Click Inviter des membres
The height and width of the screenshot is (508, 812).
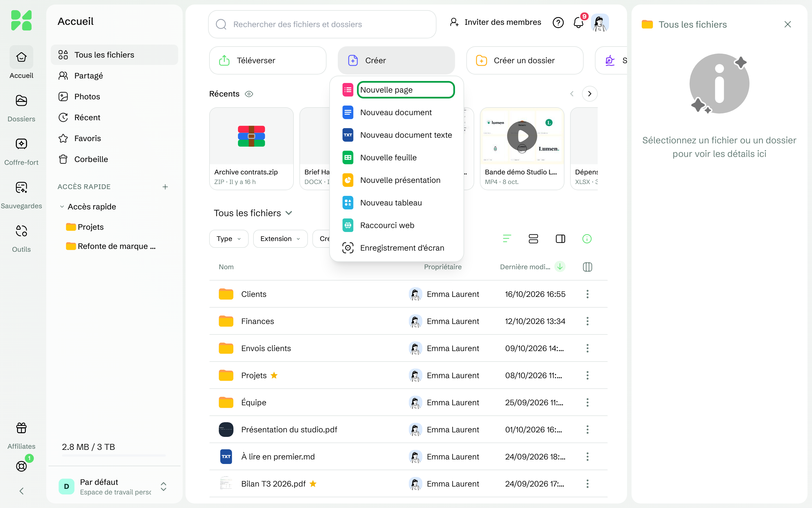[x=495, y=23]
